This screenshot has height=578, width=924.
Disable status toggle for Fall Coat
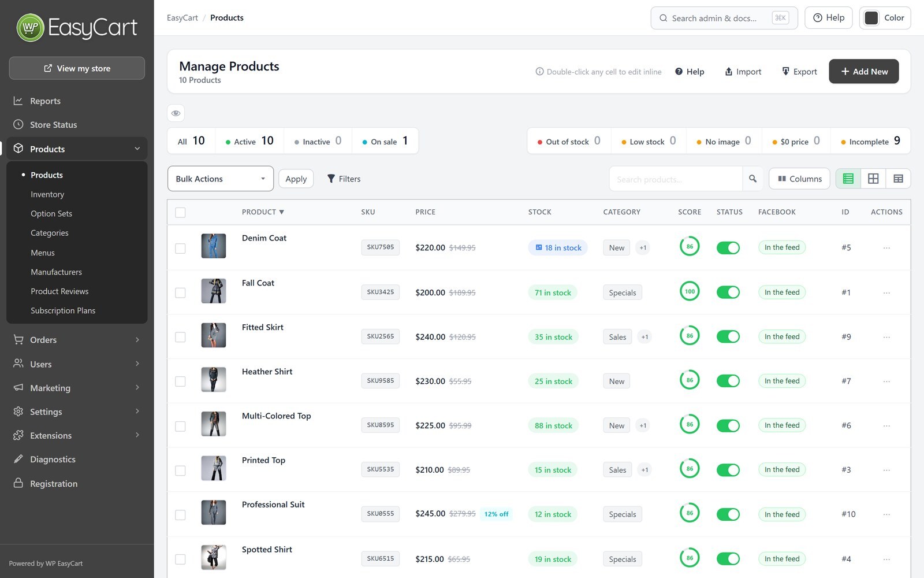tap(728, 292)
